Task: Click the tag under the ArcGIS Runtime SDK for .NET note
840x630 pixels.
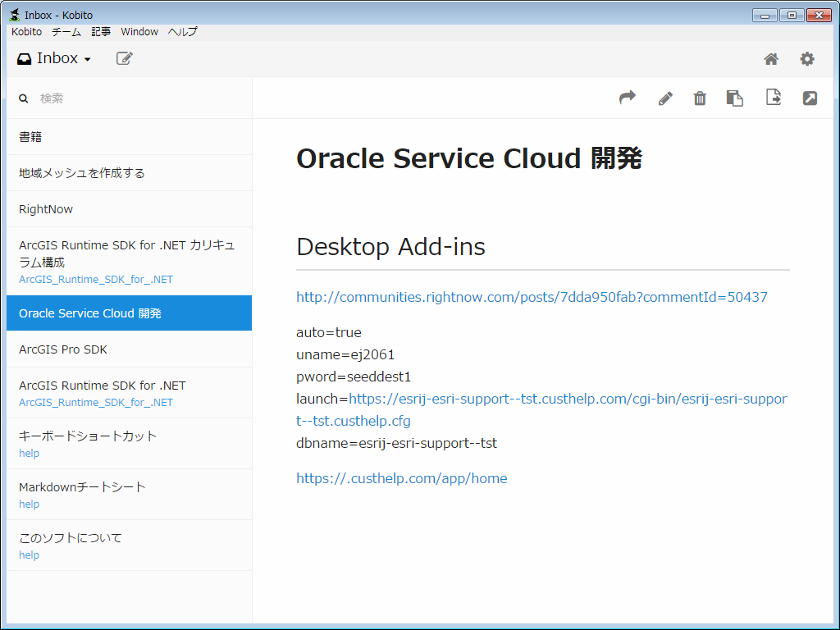Action: pyautogui.click(x=96, y=402)
